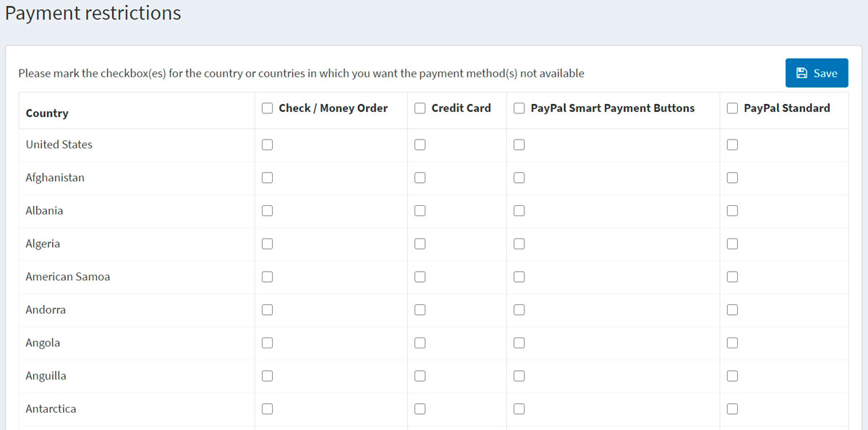This screenshot has height=430, width=868.
Task: Restrict Credit Card for Anguilla
Action: coord(420,376)
